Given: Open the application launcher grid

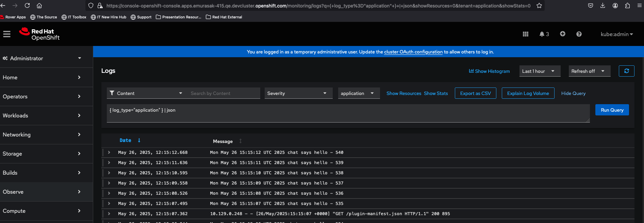Looking at the screenshot, I should 525,34.
